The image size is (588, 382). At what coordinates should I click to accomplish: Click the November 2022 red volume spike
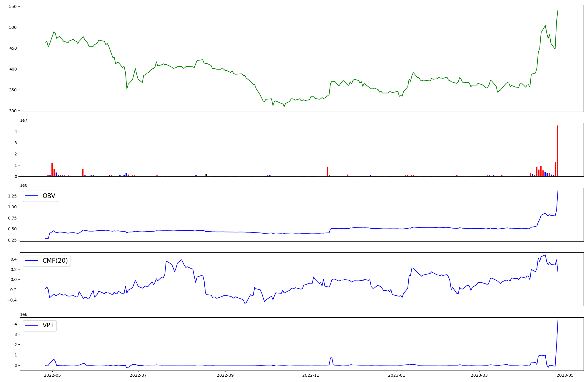click(327, 172)
